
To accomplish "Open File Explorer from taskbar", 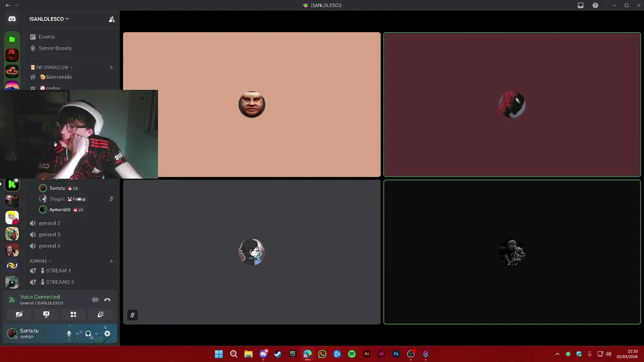I will point(248,354).
